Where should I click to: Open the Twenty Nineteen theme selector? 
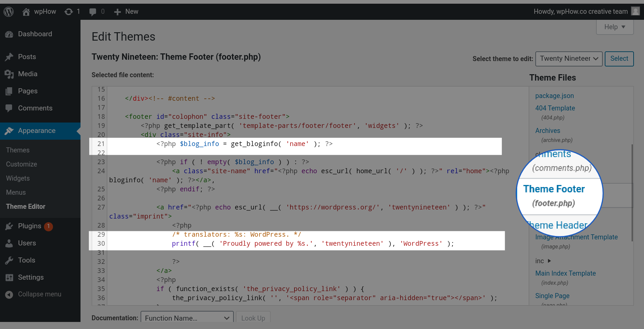pos(569,59)
